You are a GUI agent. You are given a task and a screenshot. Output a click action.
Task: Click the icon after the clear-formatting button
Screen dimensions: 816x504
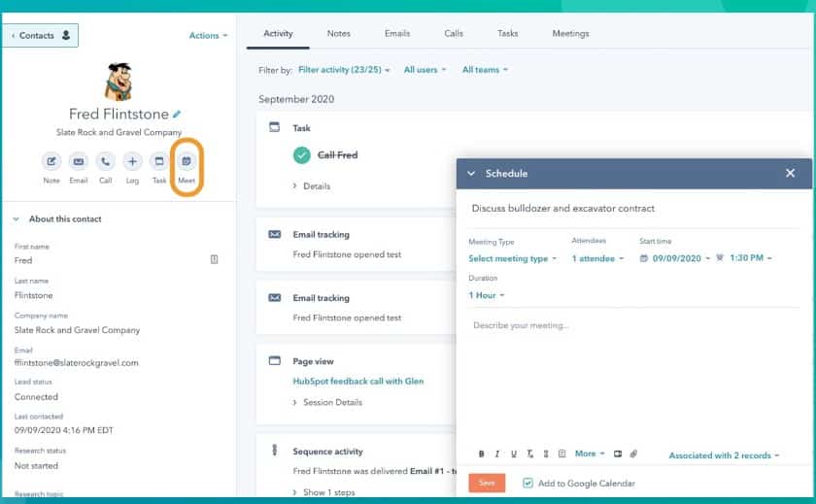(x=546, y=454)
